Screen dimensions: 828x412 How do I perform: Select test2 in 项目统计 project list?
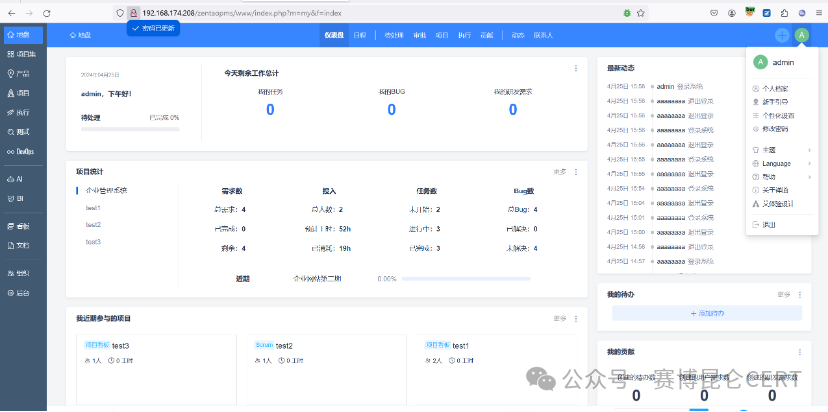[93, 224]
